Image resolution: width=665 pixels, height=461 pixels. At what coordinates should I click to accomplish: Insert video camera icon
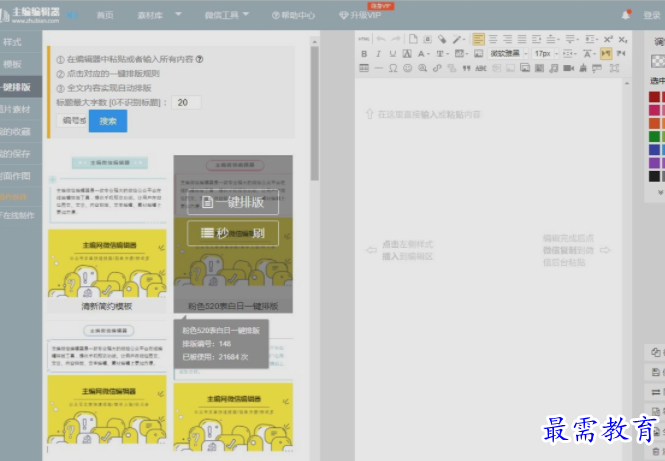tap(568, 68)
